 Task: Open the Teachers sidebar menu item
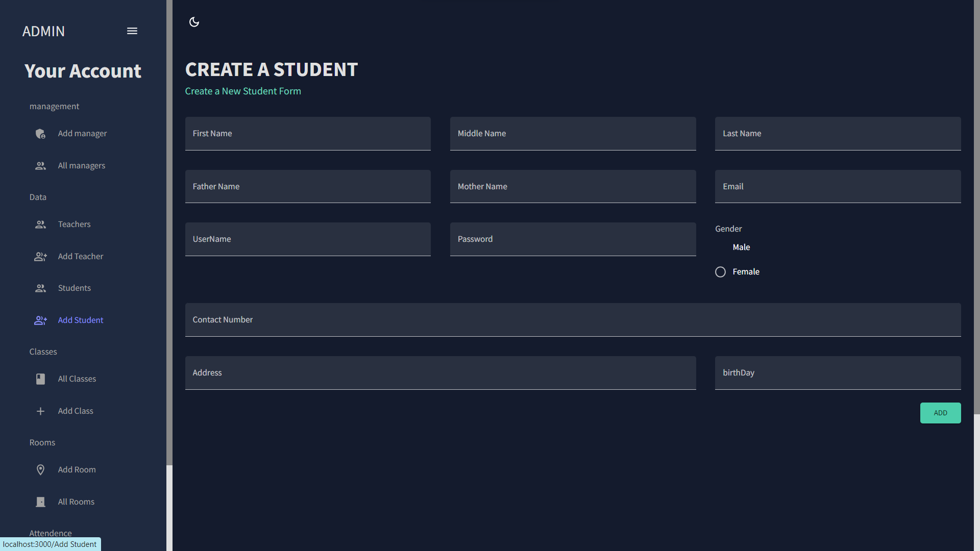75,224
